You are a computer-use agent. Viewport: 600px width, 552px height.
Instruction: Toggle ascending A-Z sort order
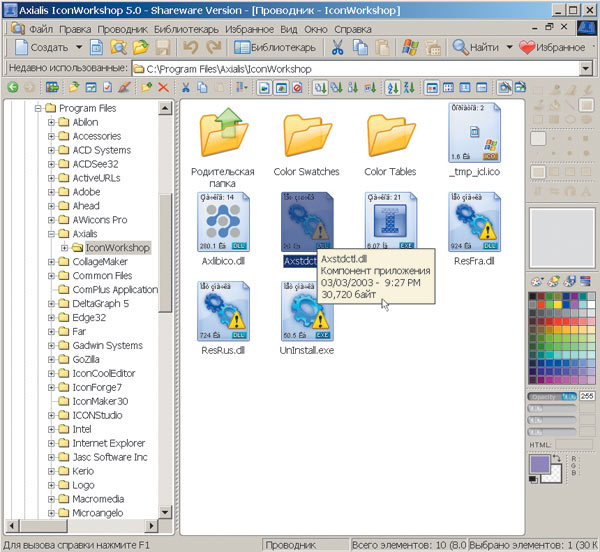(x=393, y=88)
